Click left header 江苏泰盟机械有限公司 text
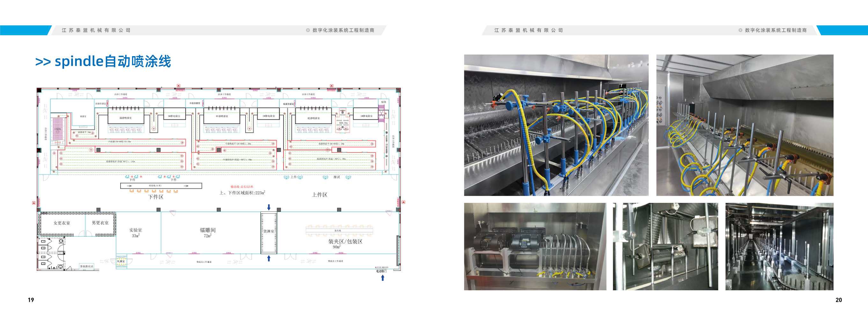The image size is (868, 326). pyautogui.click(x=96, y=30)
